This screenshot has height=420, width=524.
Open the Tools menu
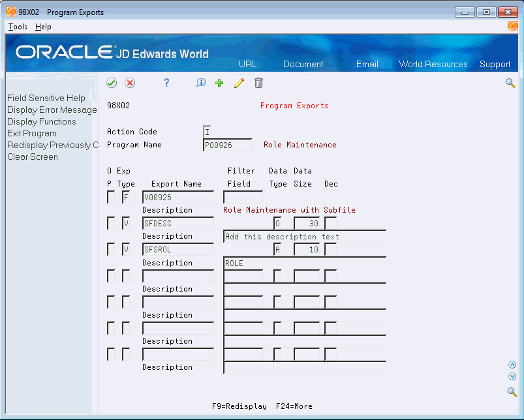[18, 27]
